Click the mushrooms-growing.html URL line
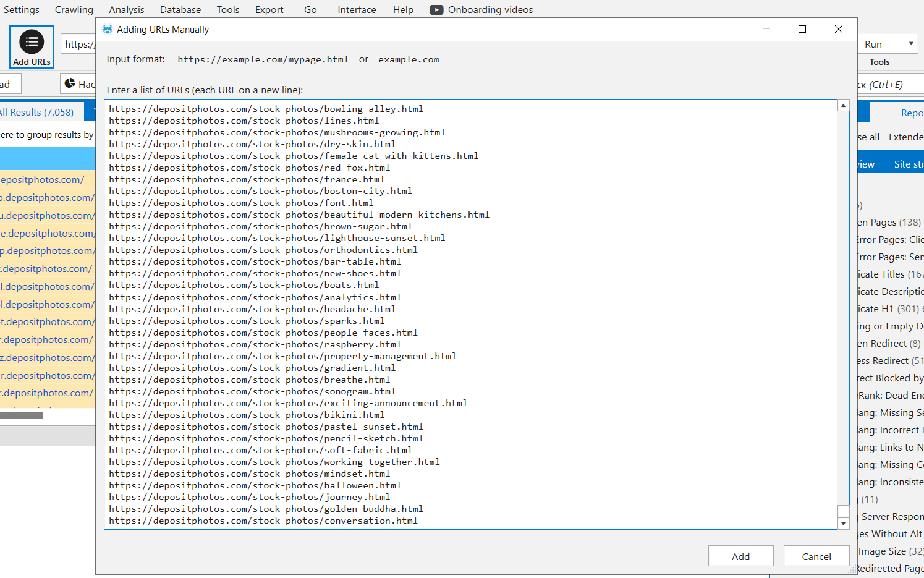924x578 pixels. (x=277, y=132)
